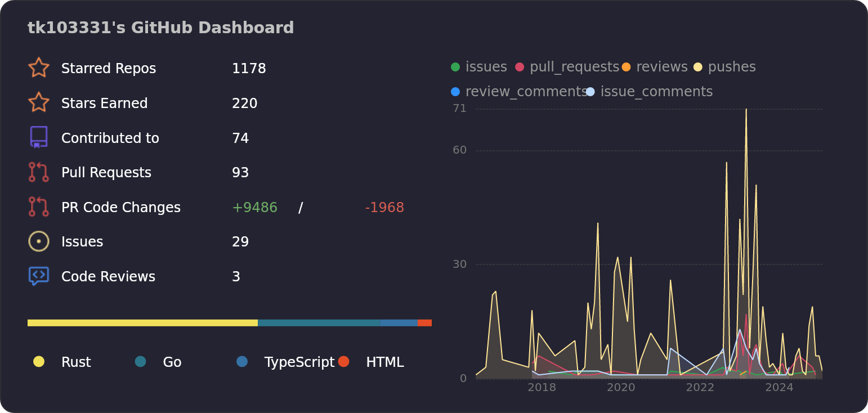Screen dimensions: 868x413
Task: Toggle the issue_comments legend dot
Action: click(590, 92)
